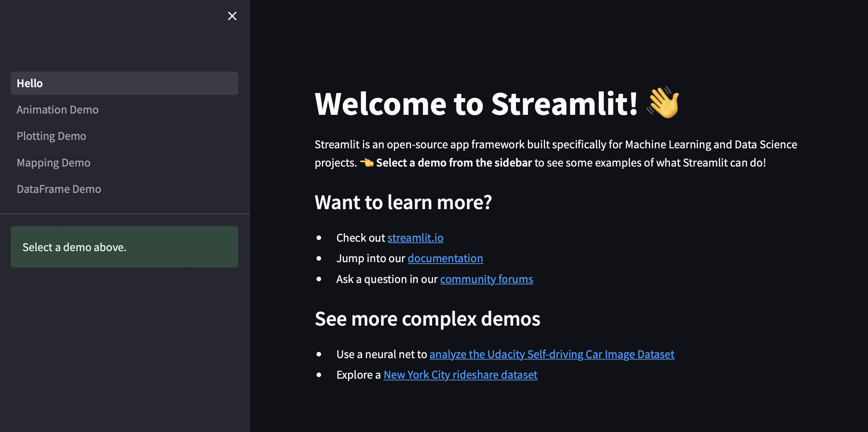Click the 'Select a demo above.' success box
The height and width of the screenshot is (432, 868).
tap(124, 247)
